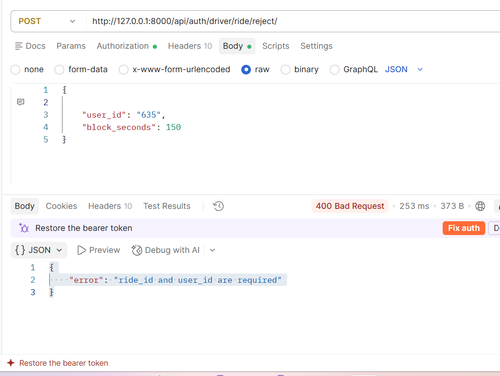Open the request Settings tab
The width and height of the screenshot is (500, 376).
coord(316,46)
